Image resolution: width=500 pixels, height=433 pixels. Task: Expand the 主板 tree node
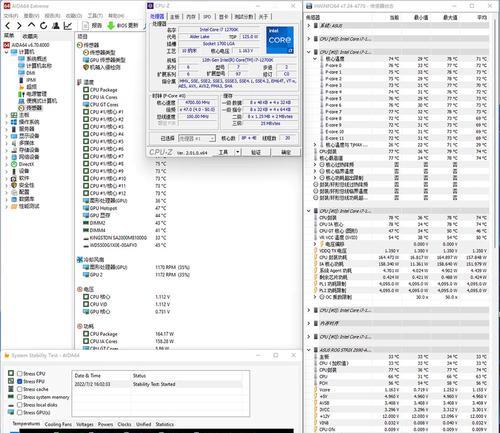pyautogui.click(x=7, y=115)
